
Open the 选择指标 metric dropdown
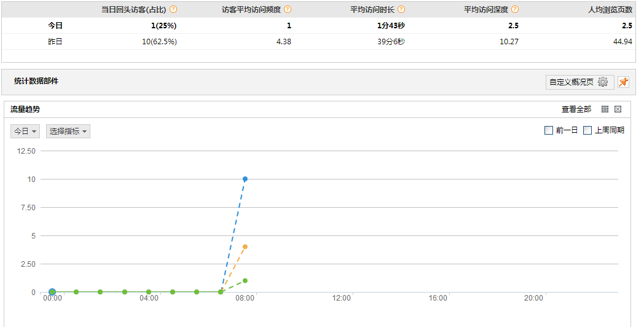pyautogui.click(x=68, y=131)
